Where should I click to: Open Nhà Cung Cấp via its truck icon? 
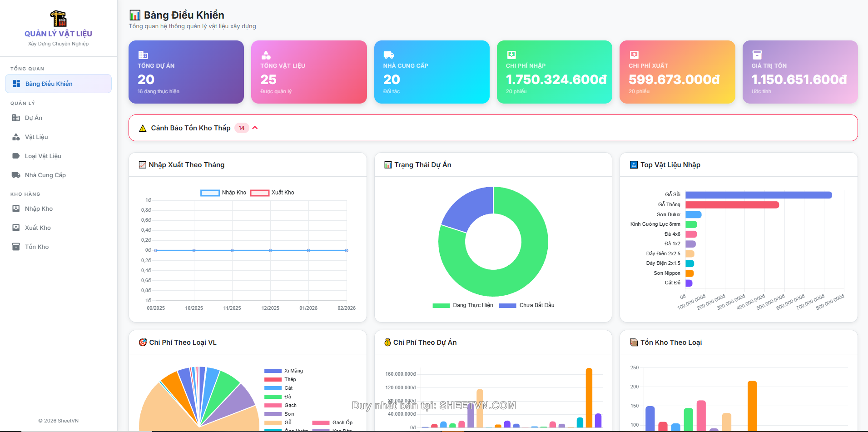16,175
